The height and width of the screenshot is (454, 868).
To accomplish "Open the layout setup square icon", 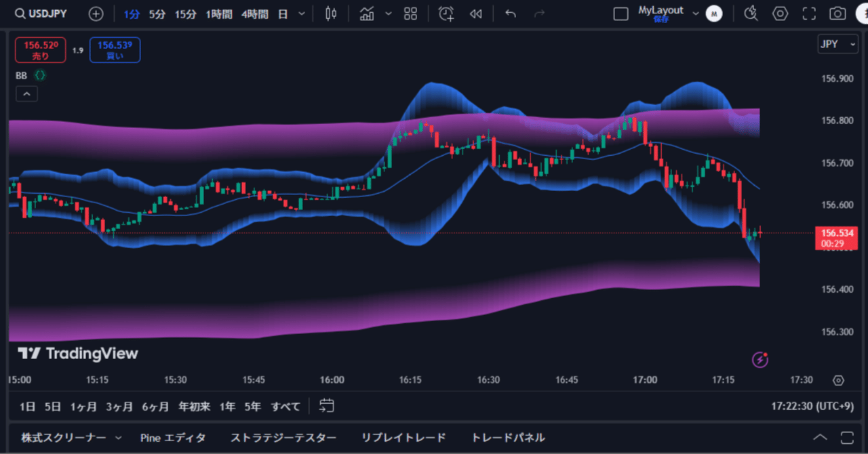I will pos(620,14).
